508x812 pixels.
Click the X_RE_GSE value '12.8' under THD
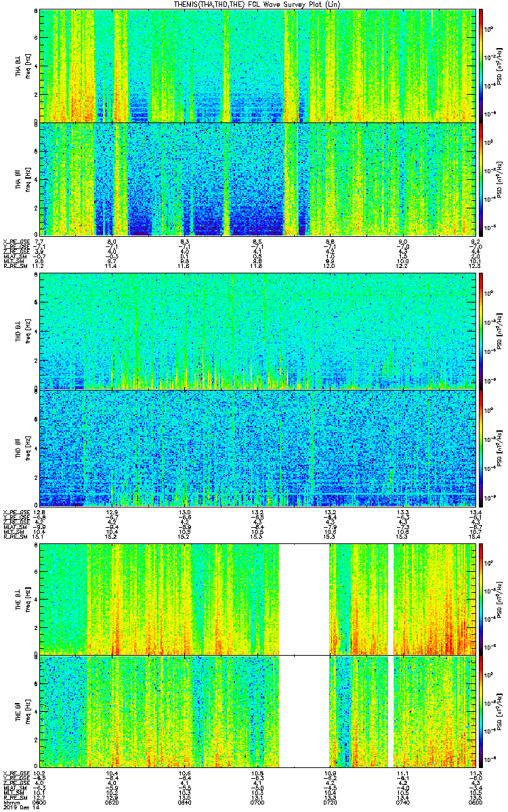(39, 512)
